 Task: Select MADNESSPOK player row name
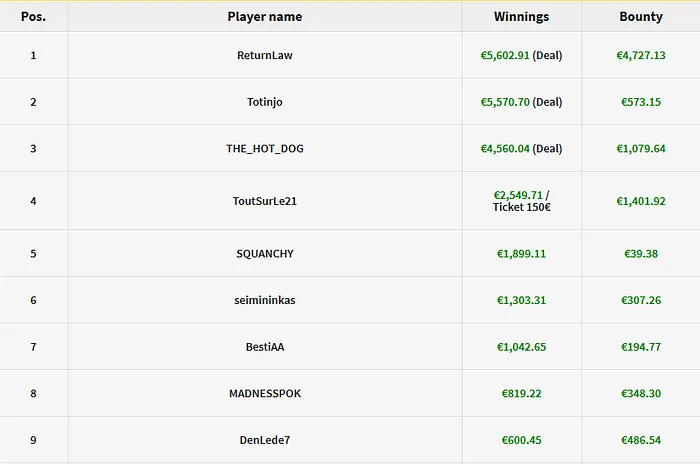pos(265,394)
